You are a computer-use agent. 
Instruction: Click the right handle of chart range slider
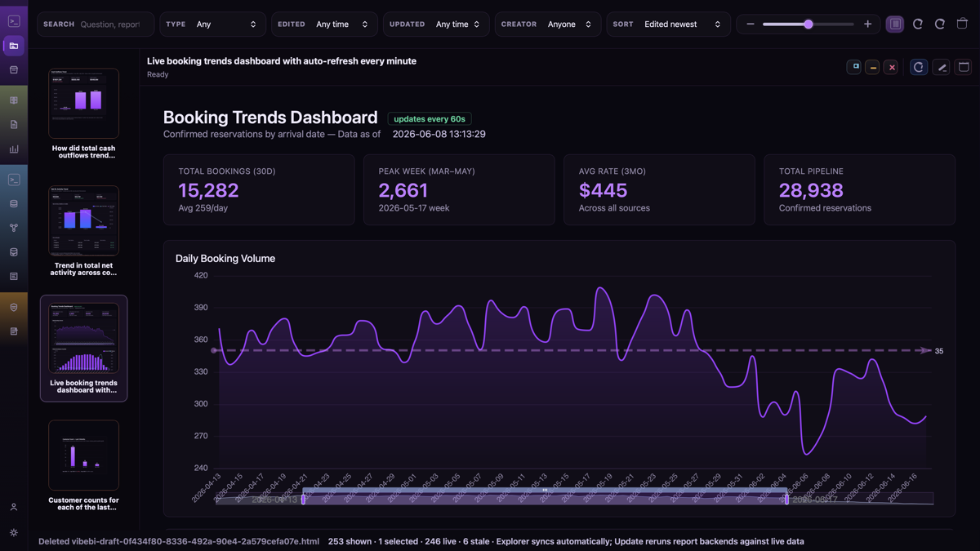pos(787,499)
